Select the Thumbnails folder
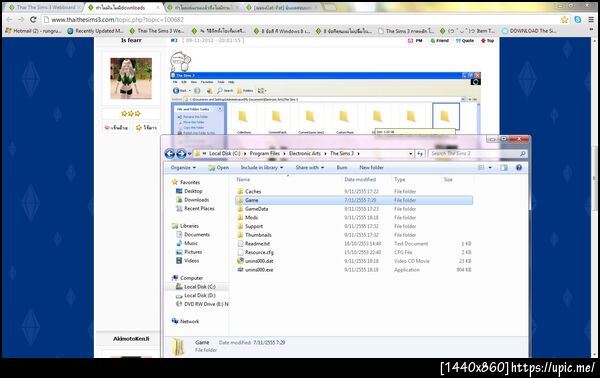Screen dimensions: 600x378 tap(258, 235)
